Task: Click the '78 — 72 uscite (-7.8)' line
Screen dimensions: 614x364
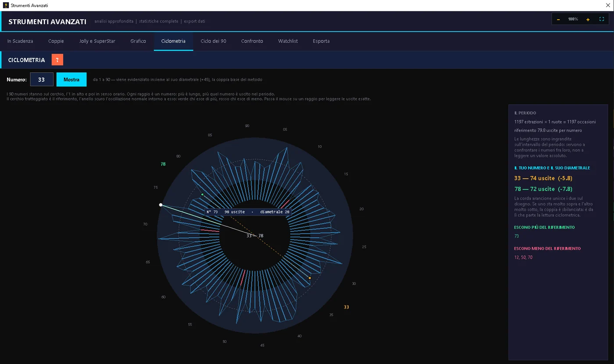Action: click(543, 189)
